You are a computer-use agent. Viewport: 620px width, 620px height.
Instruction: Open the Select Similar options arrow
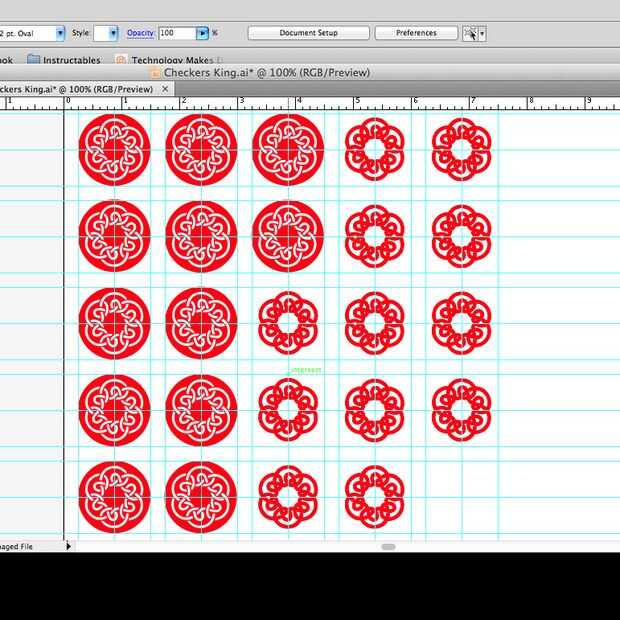click(482, 33)
